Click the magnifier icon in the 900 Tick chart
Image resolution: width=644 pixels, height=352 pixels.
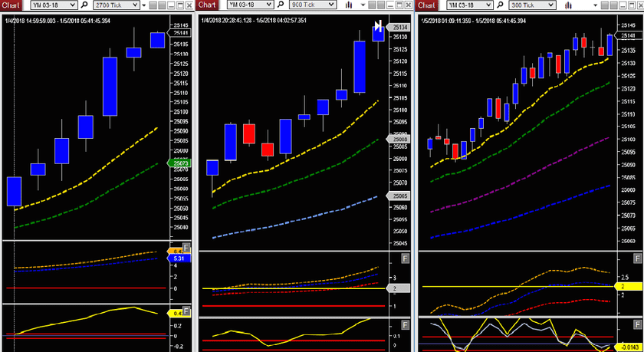[x=281, y=5]
